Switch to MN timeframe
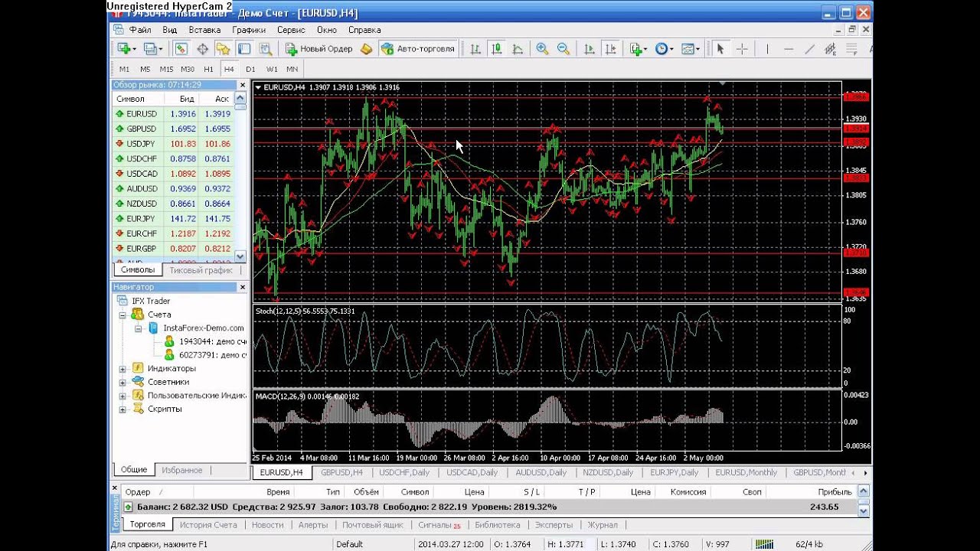The image size is (980, 551). tap(292, 69)
